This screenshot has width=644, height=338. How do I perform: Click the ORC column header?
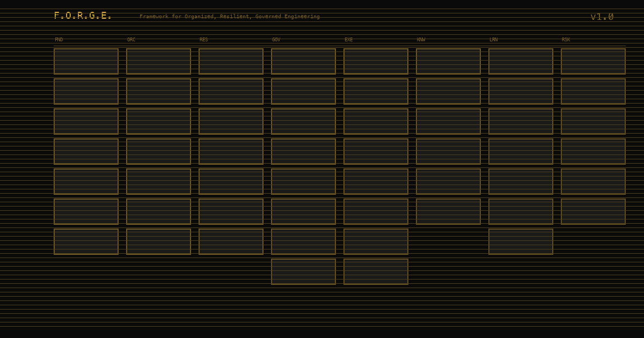[130, 39]
